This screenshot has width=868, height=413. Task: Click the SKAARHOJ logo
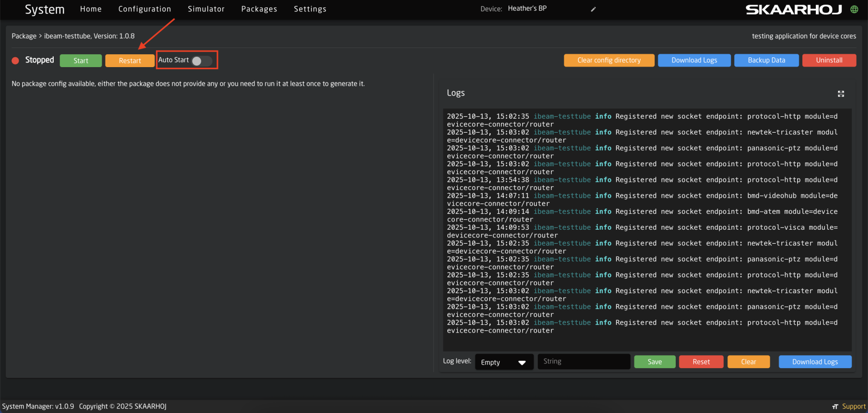click(x=794, y=9)
